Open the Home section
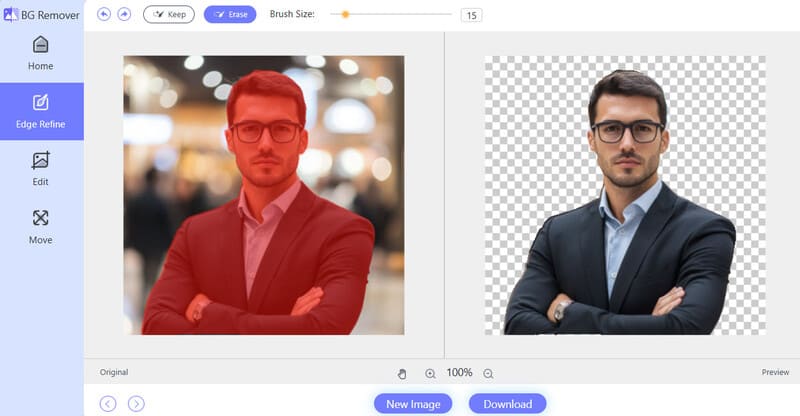This screenshot has width=800, height=416. coord(41,53)
